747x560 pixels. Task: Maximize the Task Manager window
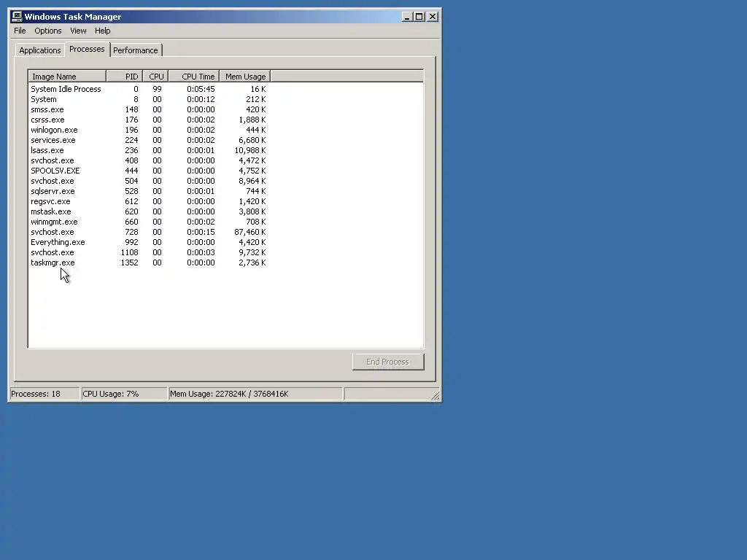pos(419,17)
